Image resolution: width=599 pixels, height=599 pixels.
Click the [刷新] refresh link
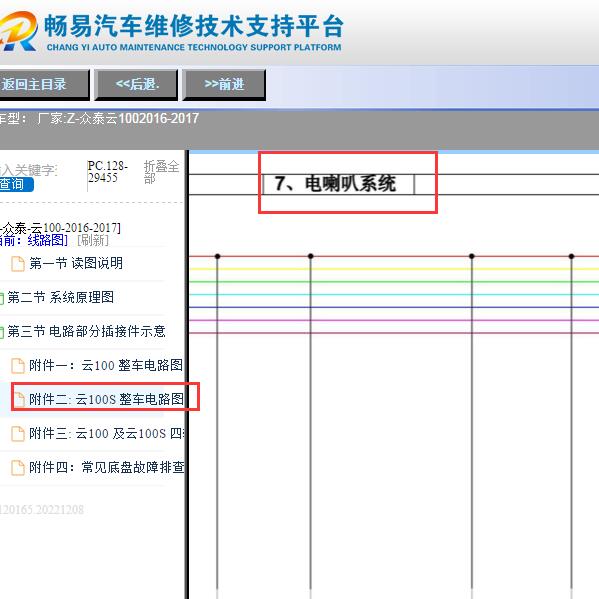coord(93,240)
